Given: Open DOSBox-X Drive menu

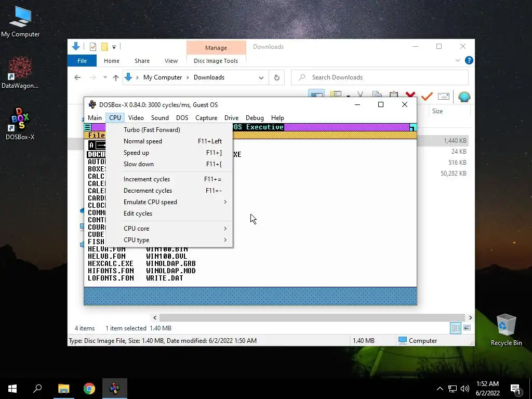Looking at the screenshot, I should 231,118.
